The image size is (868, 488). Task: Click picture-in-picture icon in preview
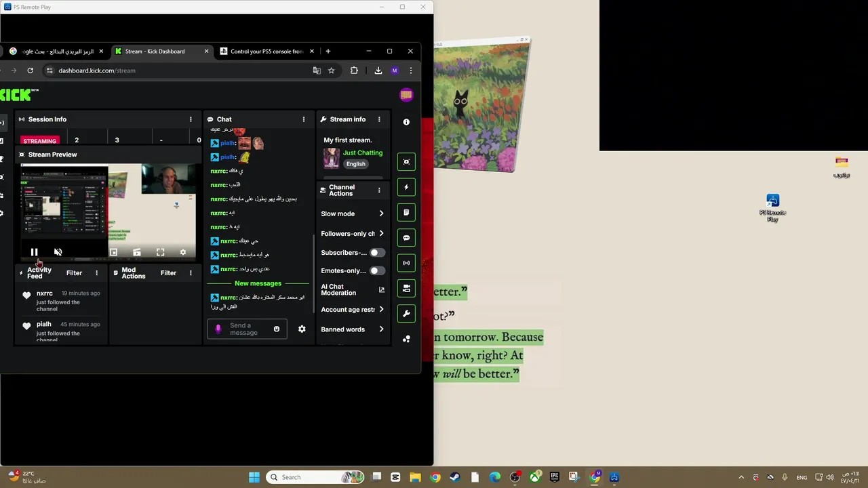pos(113,252)
